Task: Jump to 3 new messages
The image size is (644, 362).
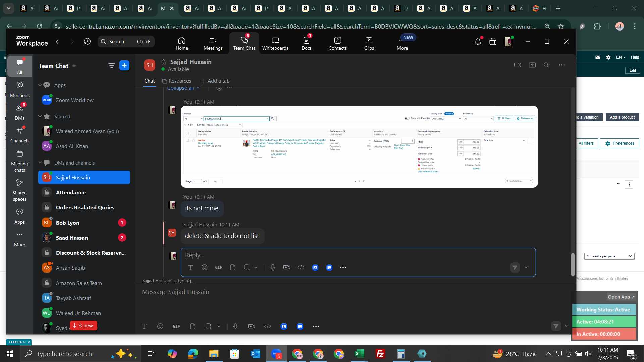Action: click(83, 326)
